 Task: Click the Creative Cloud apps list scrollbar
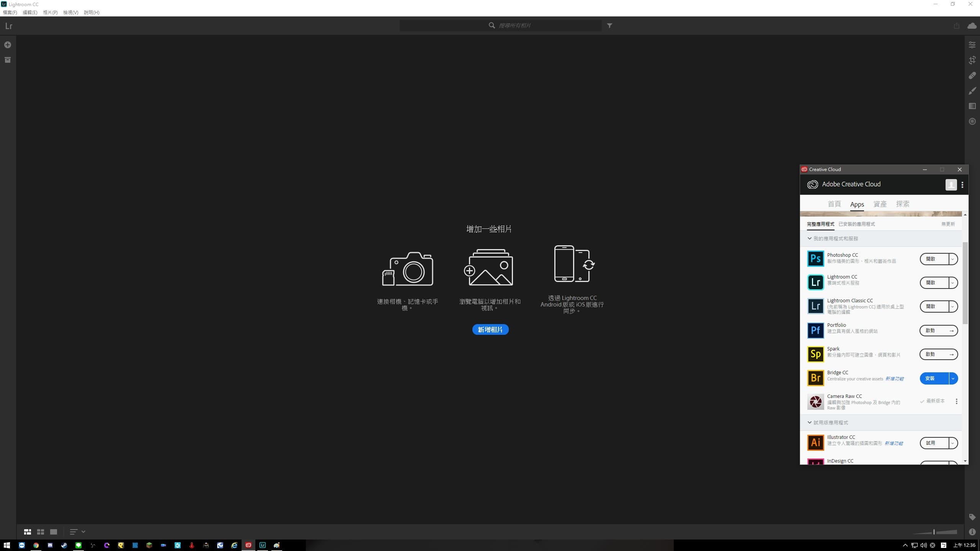(965, 283)
